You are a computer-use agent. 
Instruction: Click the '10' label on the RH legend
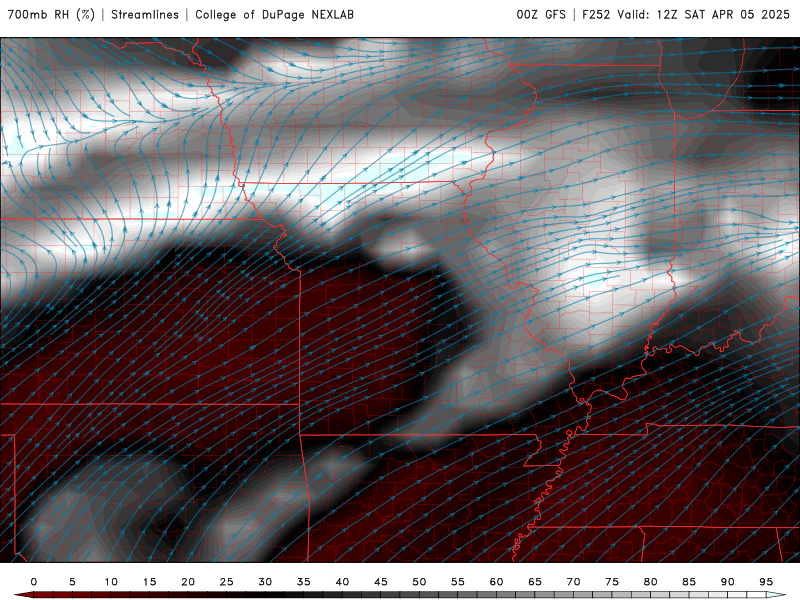[x=111, y=582]
